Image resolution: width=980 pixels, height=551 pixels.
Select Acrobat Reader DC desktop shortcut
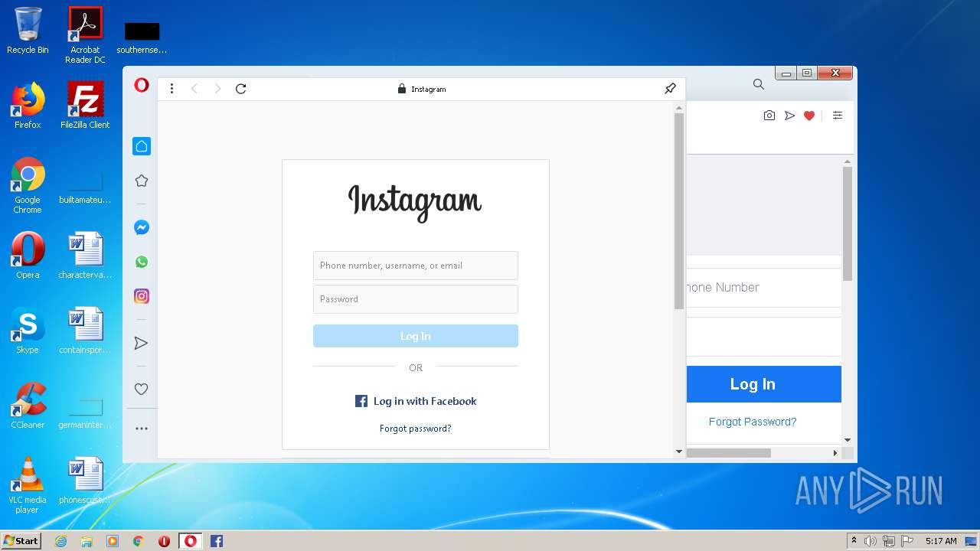(x=85, y=35)
